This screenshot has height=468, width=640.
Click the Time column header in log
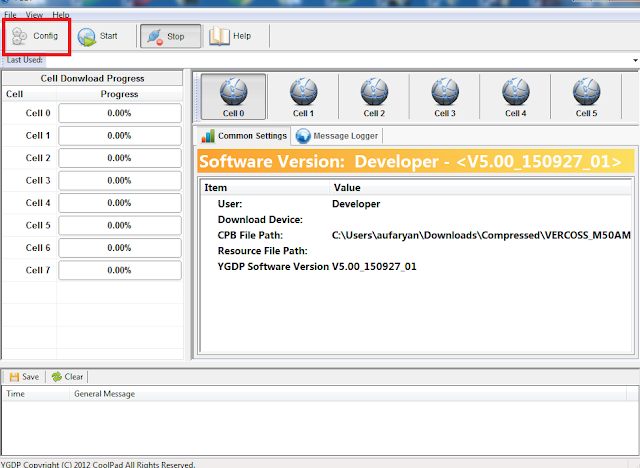36,394
